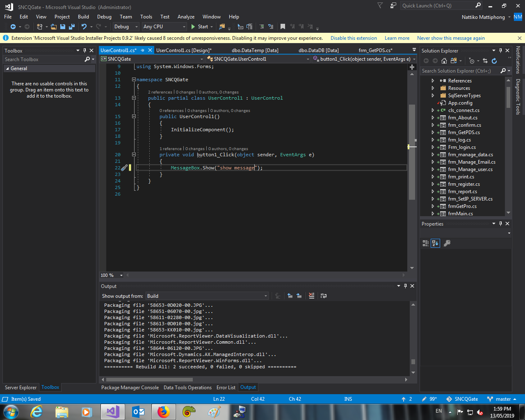Viewport: 525px width, 420px height.
Task: Undo the last edit via toolbar
Action: tap(84, 27)
